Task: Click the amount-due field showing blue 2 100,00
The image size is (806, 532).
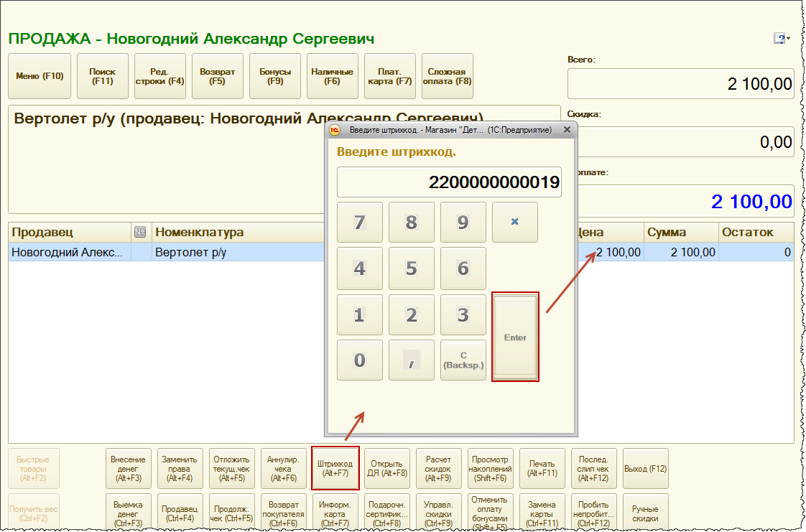Action: [686, 201]
